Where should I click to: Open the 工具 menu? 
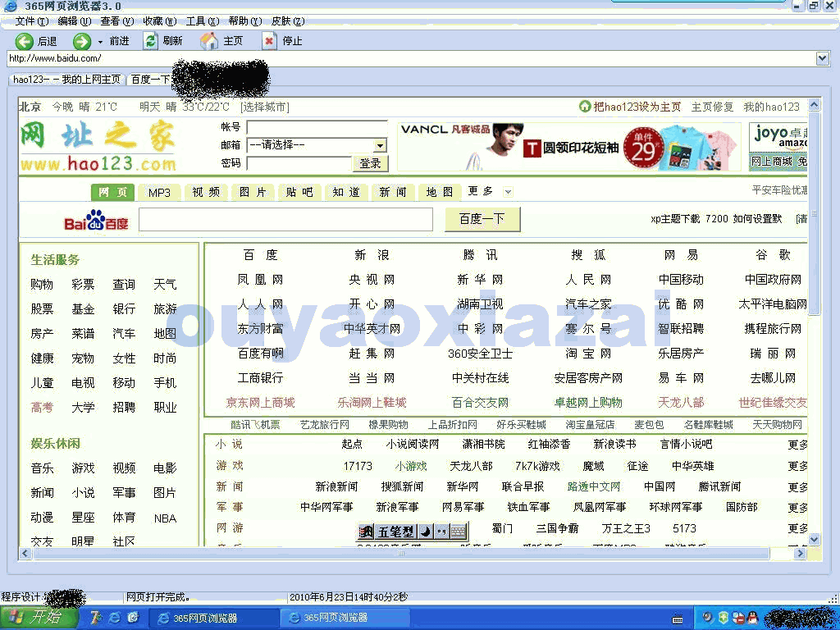[202, 21]
